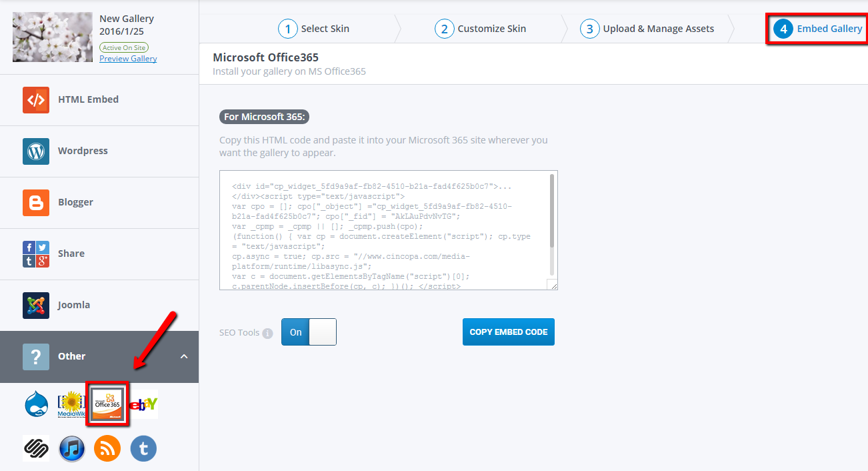The height and width of the screenshot is (471, 868).
Task: Select the Drupal embed icon
Action: click(37, 405)
